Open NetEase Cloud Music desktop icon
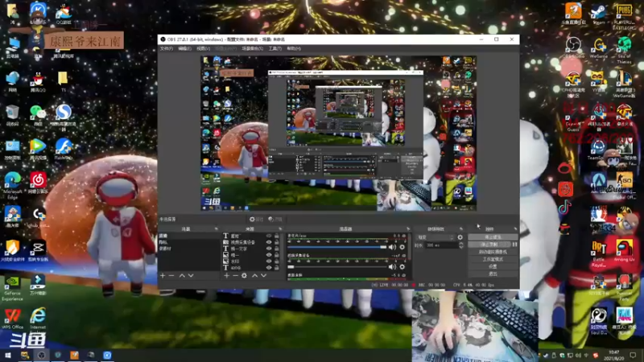 pyautogui.click(x=38, y=183)
